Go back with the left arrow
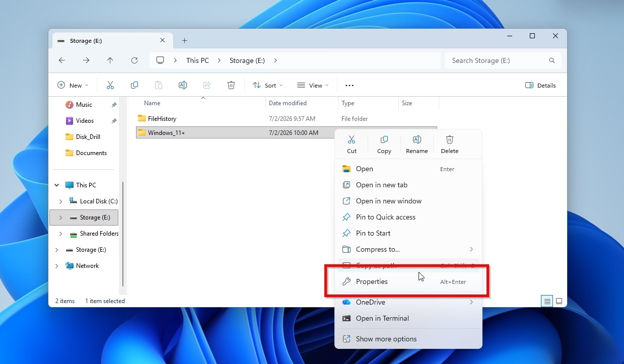 62,60
